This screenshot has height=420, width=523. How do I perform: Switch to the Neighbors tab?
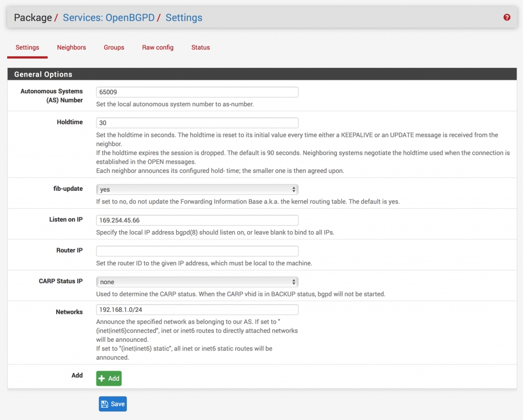click(x=72, y=47)
